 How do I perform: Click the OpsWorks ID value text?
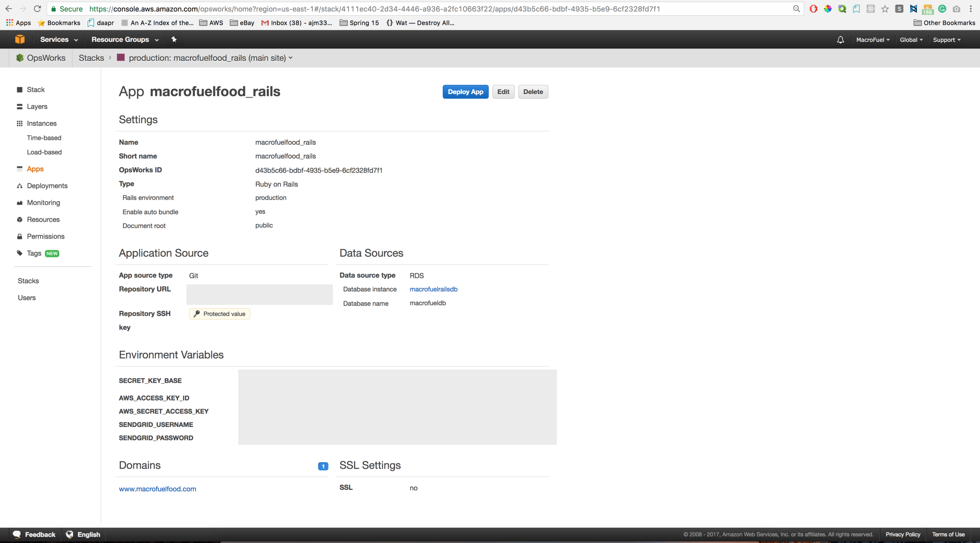(319, 170)
